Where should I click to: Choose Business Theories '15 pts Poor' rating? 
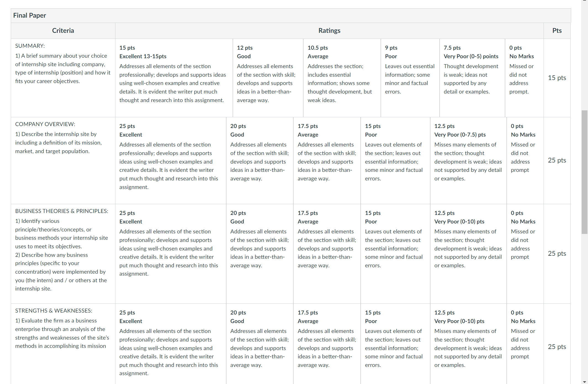(395, 254)
